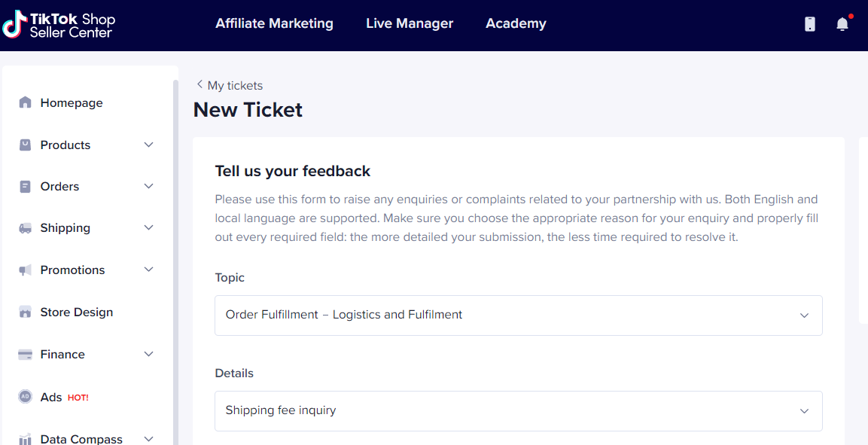This screenshot has width=868, height=445.
Task: Open the Topic dropdown
Action: (518, 315)
